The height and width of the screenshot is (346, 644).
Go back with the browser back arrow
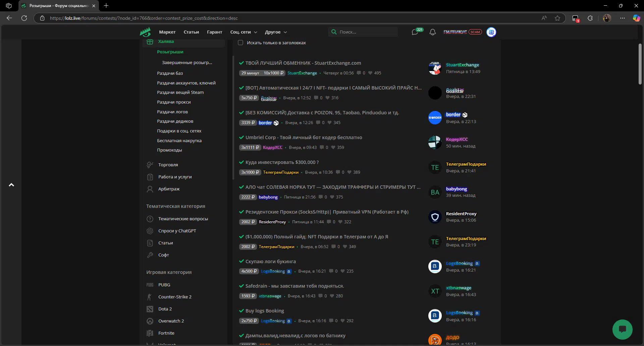pos(9,18)
